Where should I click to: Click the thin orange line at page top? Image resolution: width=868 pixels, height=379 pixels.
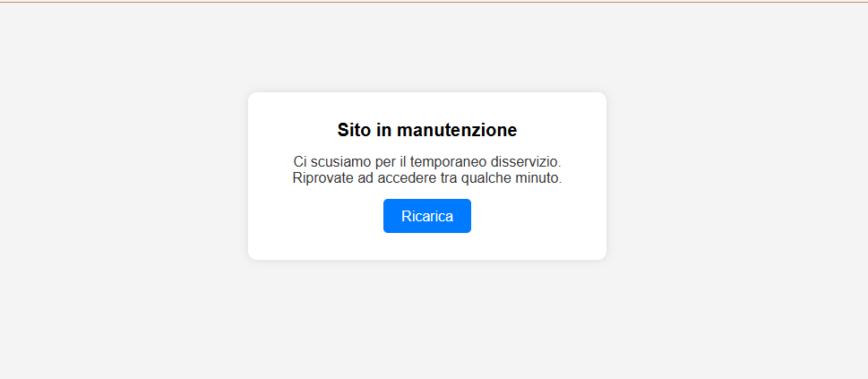tap(434, 2)
